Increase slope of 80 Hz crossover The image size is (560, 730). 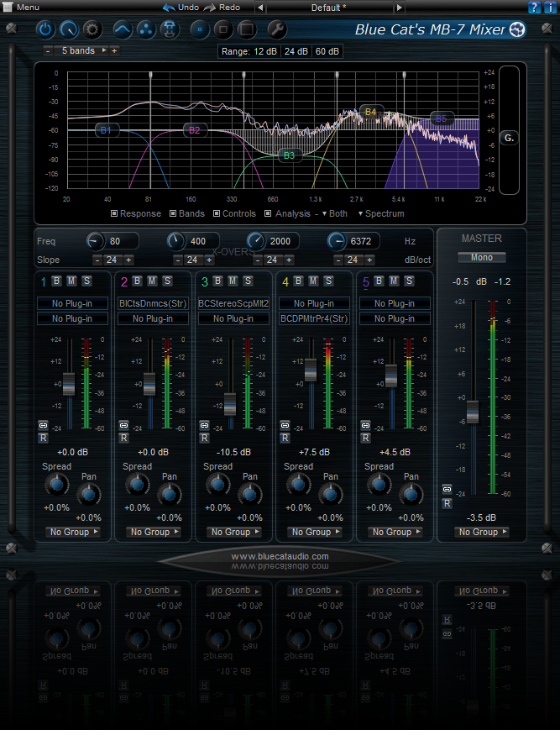[128, 260]
